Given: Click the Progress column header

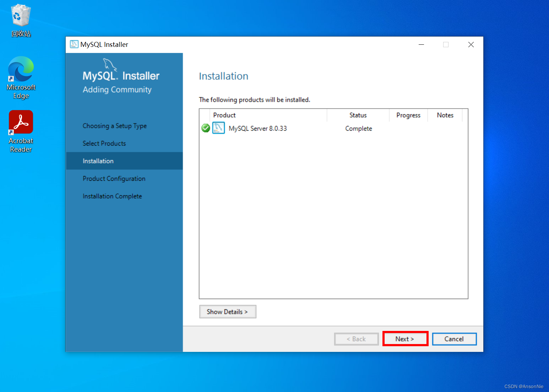Looking at the screenshot, I should click(x=408, y=115).
